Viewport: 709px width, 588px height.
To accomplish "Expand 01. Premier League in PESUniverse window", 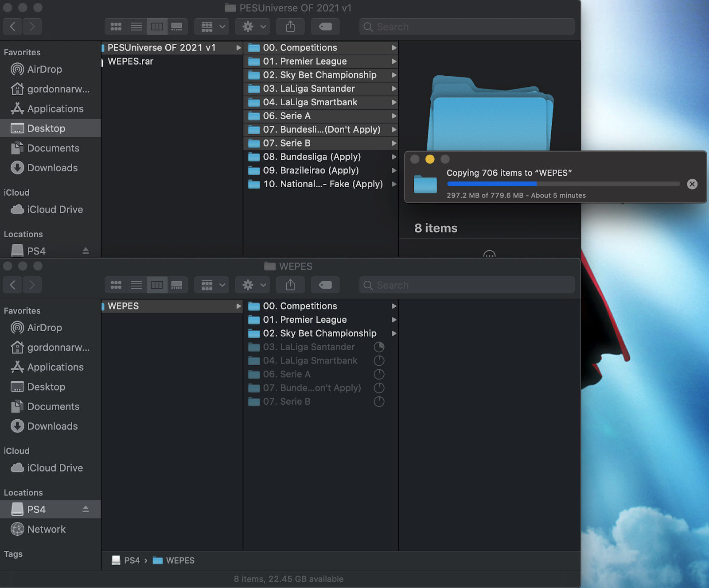I will [394, 62].
